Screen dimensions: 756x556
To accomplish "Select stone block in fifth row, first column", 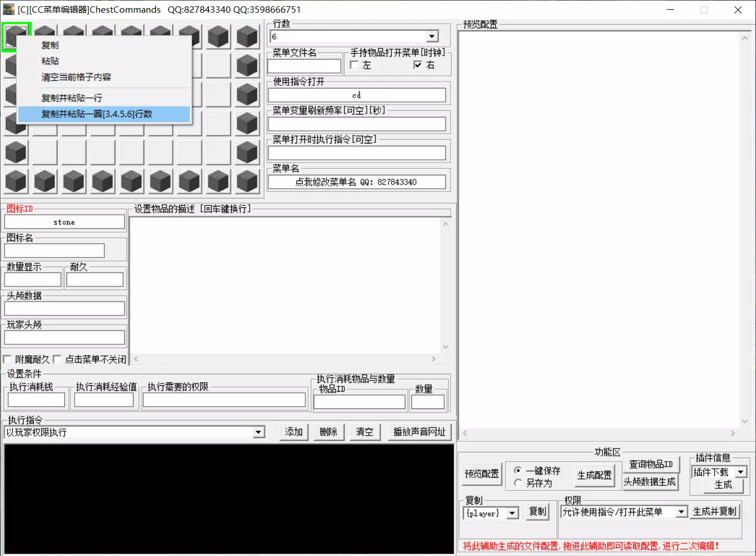I will [x=16, y=153].
